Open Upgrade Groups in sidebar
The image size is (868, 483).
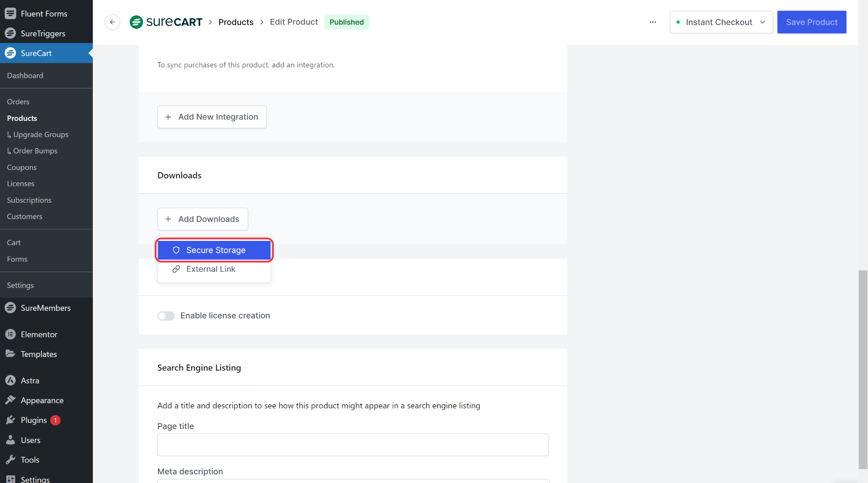[40, 134]
